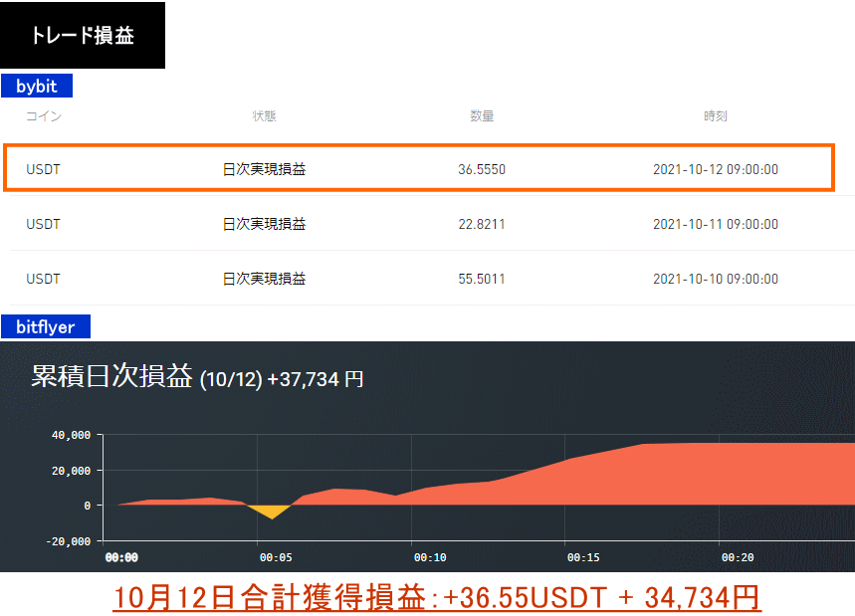Click the 数量 column header
The height and width of the screenshot is (616, 855).
point(482,116)
